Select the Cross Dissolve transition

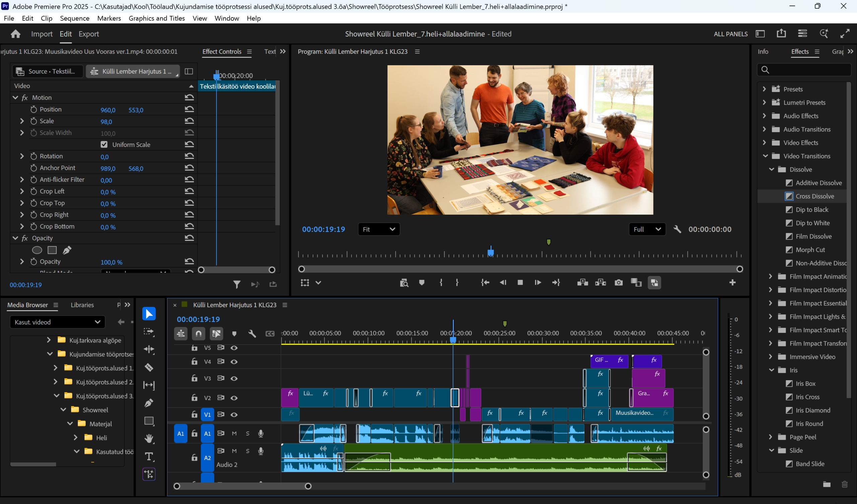814,196
